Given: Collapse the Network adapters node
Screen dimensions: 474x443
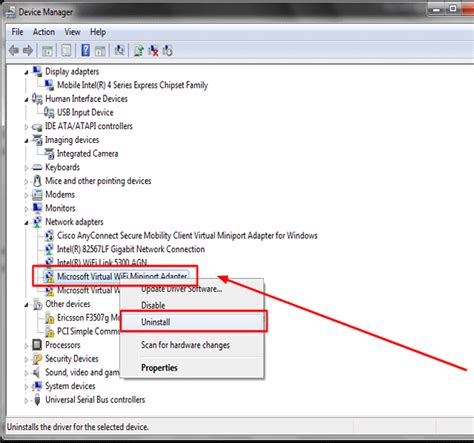Looking at the screenshot, I should pos(26,222).
